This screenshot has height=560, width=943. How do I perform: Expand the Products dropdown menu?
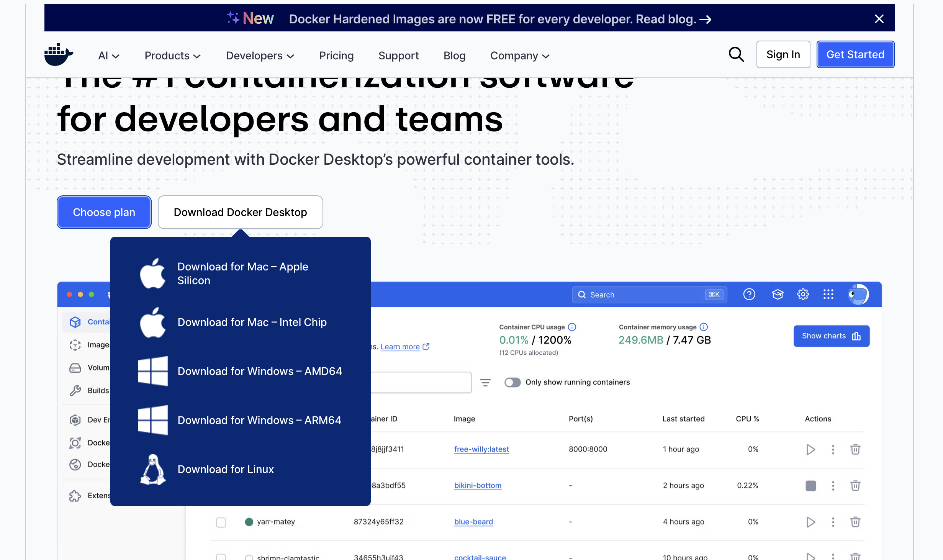[x=172, y=56]
